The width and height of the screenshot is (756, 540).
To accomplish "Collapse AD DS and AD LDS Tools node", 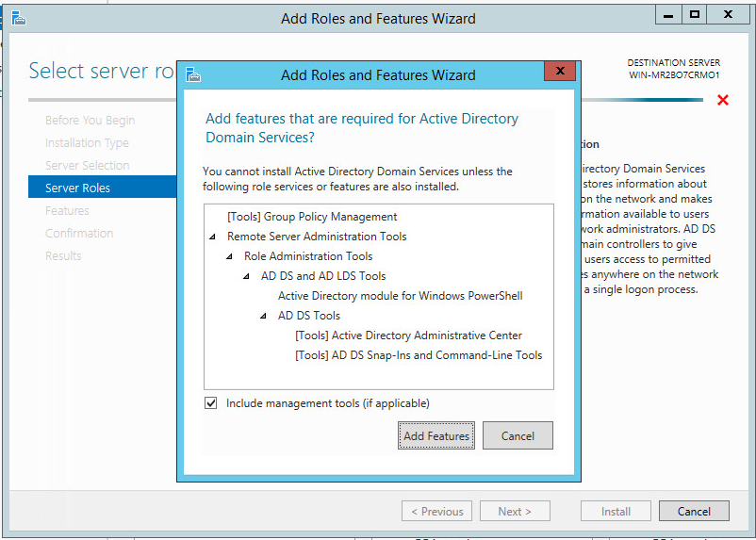I will tap(246, 276).
